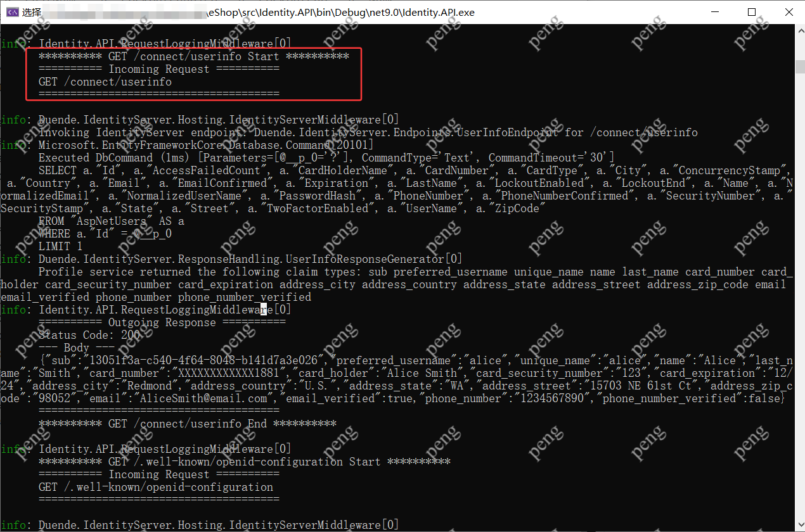Click the '========== Outgoing Response ==========' line
Image resolution: width=805 pixels, height=532 pixels.
162,322
